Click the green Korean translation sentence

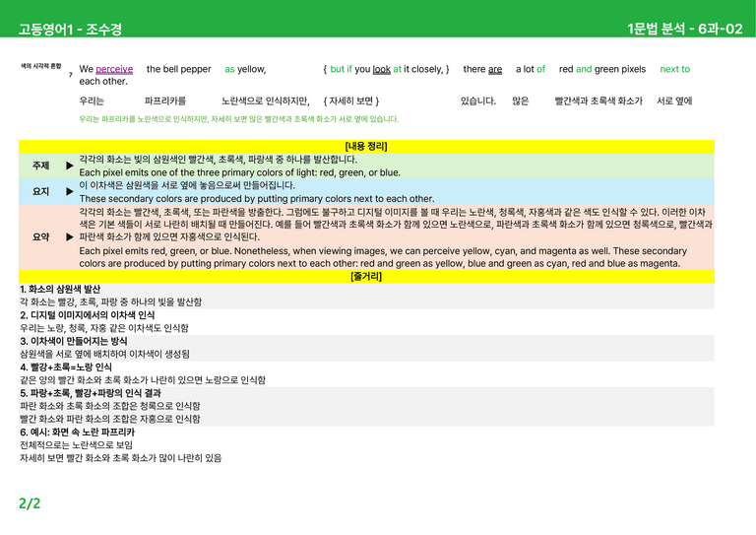point(238,119)
